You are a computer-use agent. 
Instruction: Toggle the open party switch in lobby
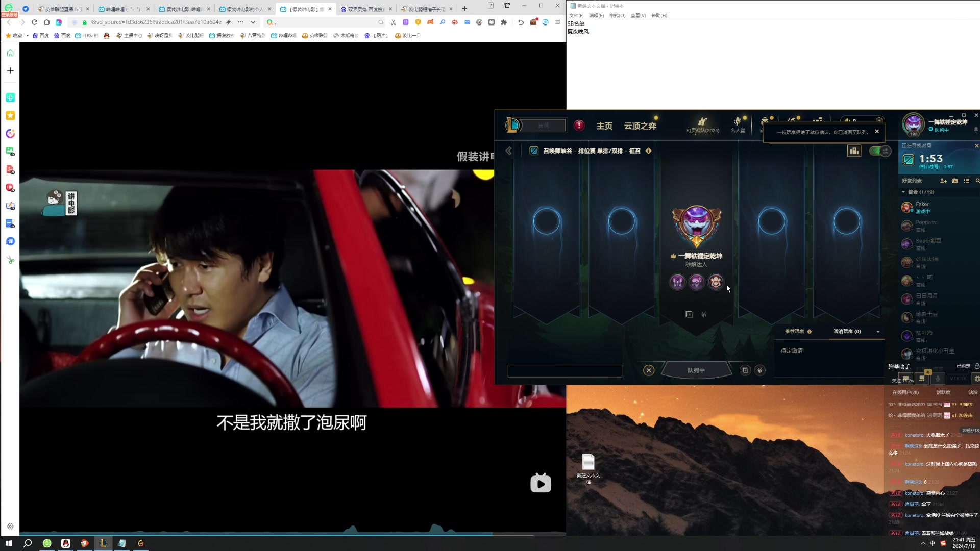coord(880,151)
